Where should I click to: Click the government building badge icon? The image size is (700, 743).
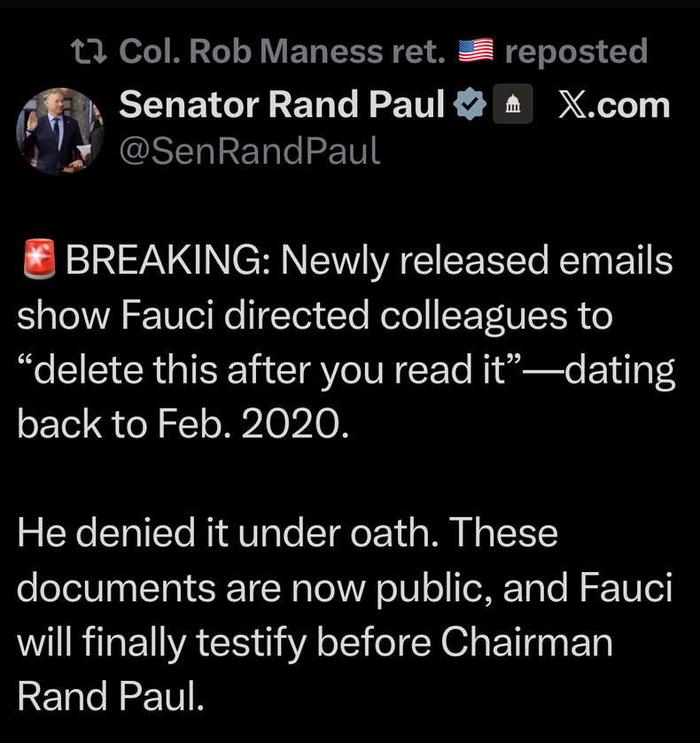[513, 104]
